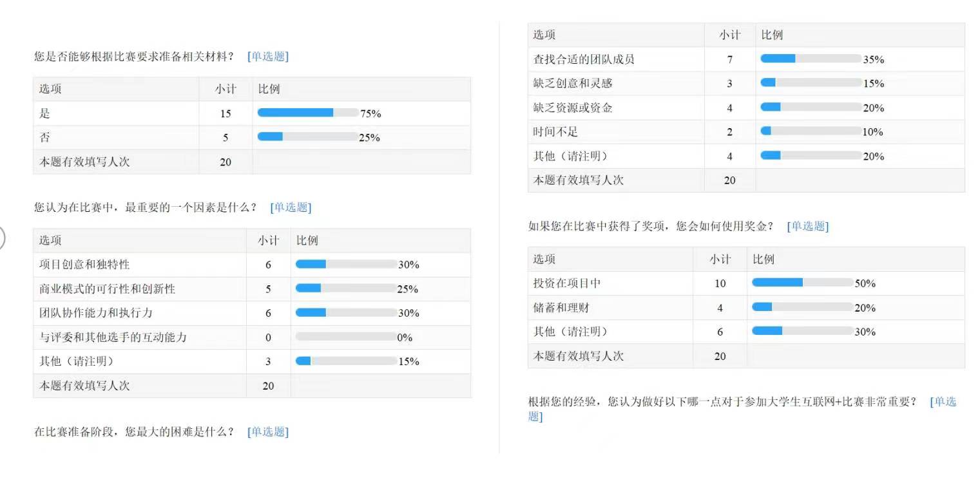Image resolution: width=980 pixels, height=483 pixels.
Task: Click the partial circle icon at left edge
Action: [2, 237]
